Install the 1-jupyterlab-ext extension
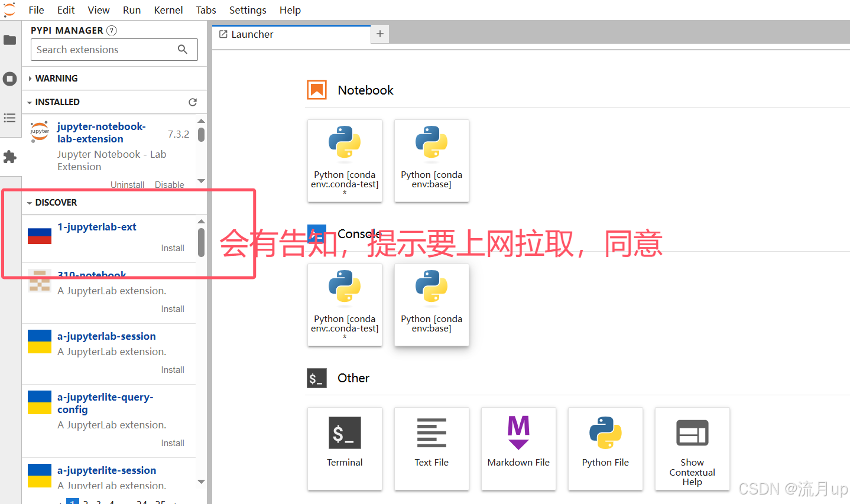 tap(172, 248)
